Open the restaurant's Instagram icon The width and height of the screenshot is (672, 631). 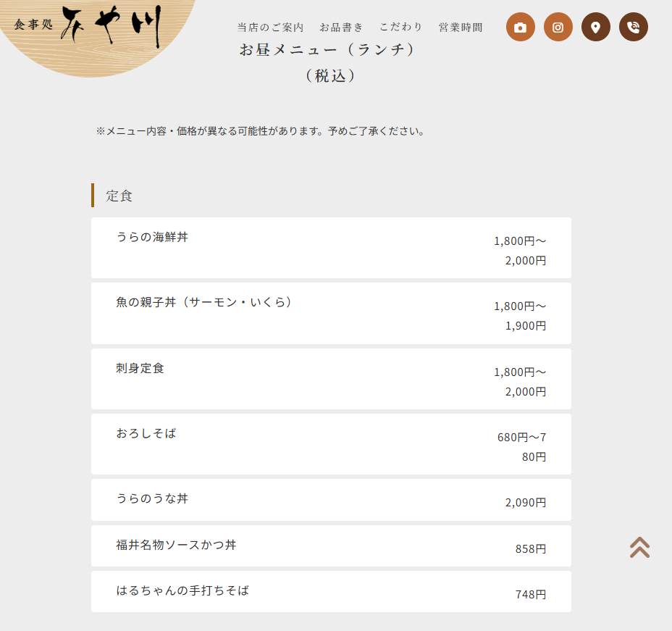coord(558,27)
